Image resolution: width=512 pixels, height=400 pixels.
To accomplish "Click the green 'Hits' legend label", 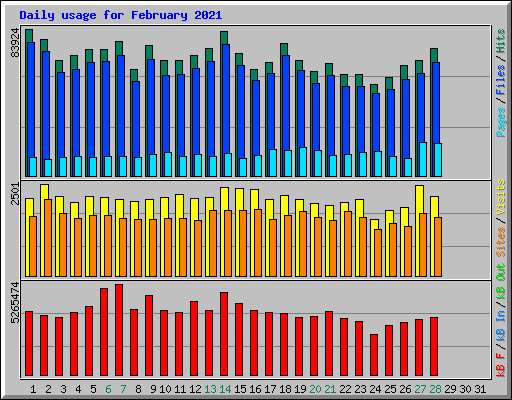I will click(501, 41).
